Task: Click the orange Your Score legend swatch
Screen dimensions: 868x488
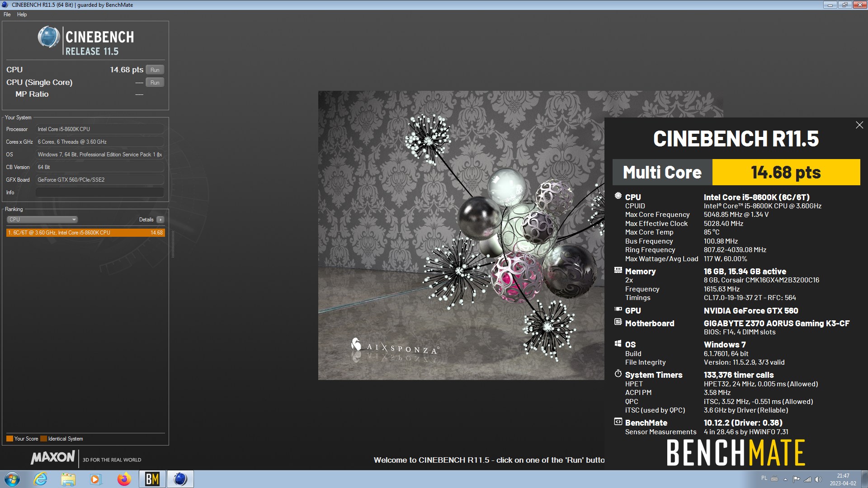Action: (9, 439)
